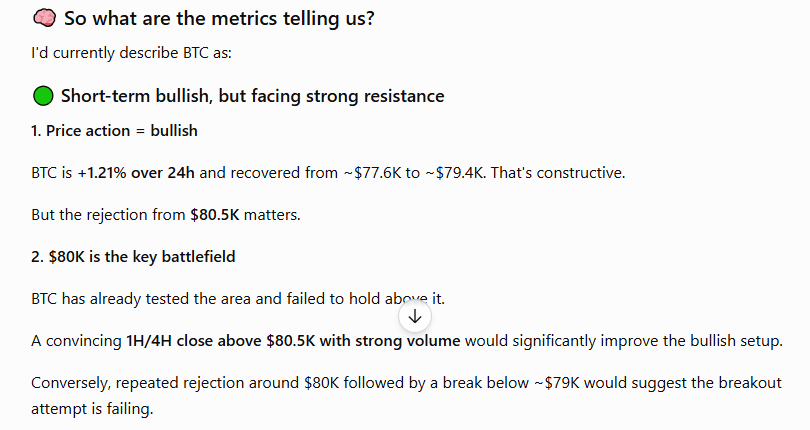This screenshot has width=810, height=430.
Task: Click '~$79.4K' price in recovery sentence
Action: [455, 173]
